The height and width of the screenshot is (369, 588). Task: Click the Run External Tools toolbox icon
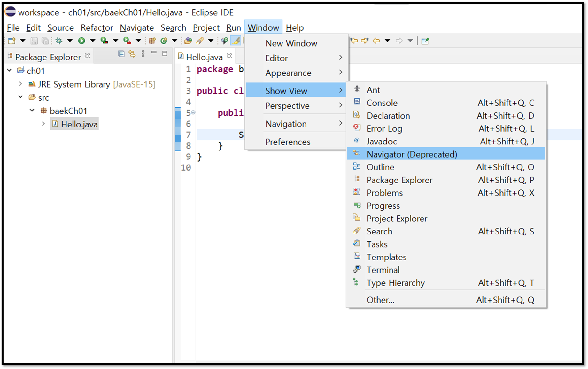tap(127, 41)
